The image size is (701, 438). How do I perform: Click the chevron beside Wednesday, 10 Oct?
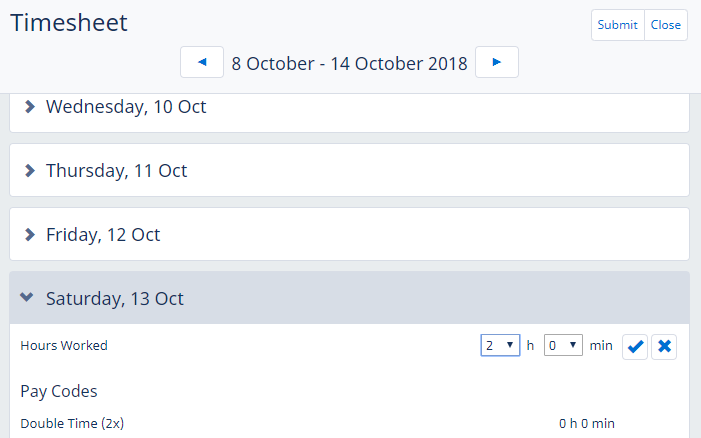[x=30, y=106]
